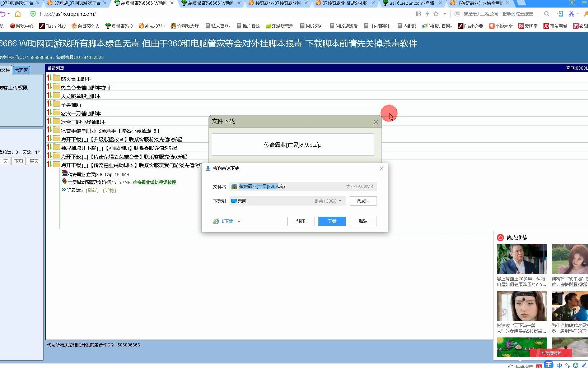Screen dimensions: 588x368
Task: Open the YY游戏大厅 bookmark
Action: point(185,26)
